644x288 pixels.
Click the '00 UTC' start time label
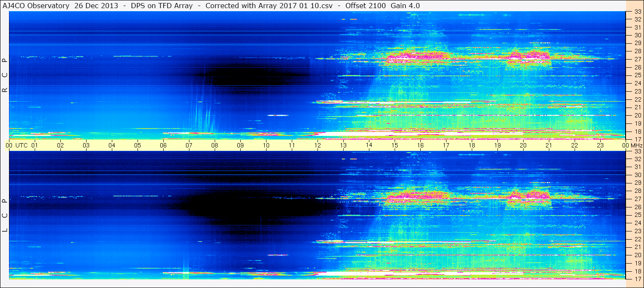16,145
